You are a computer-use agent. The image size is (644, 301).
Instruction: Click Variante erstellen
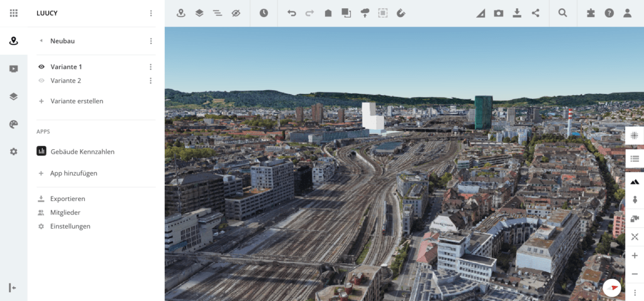pos(76,101)
